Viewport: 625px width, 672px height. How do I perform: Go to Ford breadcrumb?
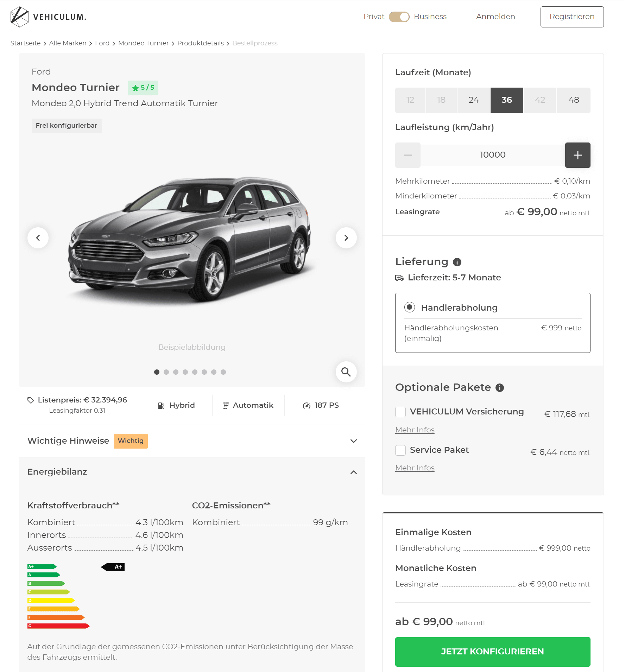(102, 43)
